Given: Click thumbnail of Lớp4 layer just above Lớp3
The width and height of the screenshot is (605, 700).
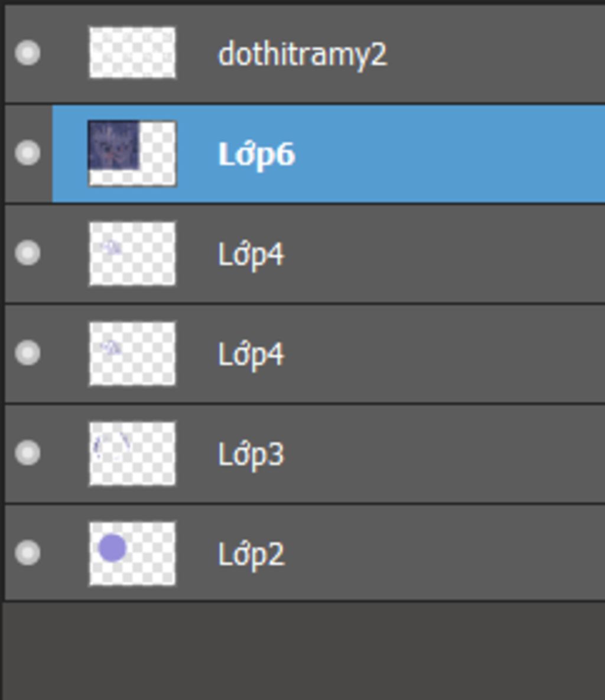Looking at the screenshot, I should coord(132,353).
